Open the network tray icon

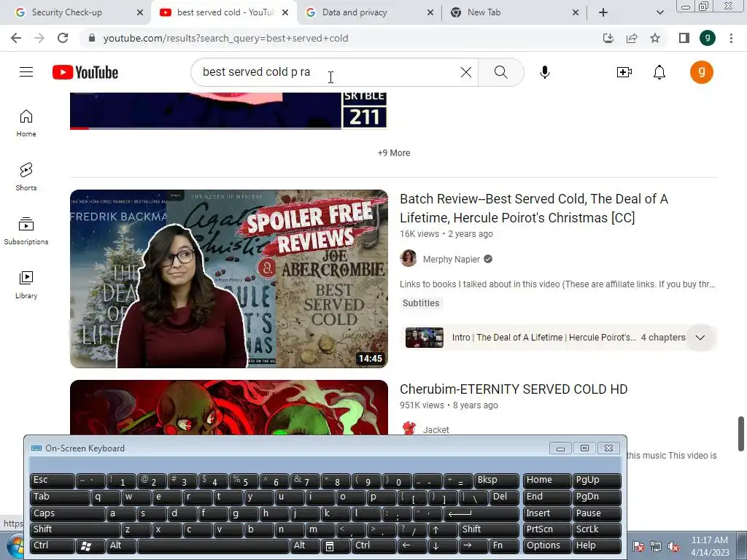(x=656, y=547)
